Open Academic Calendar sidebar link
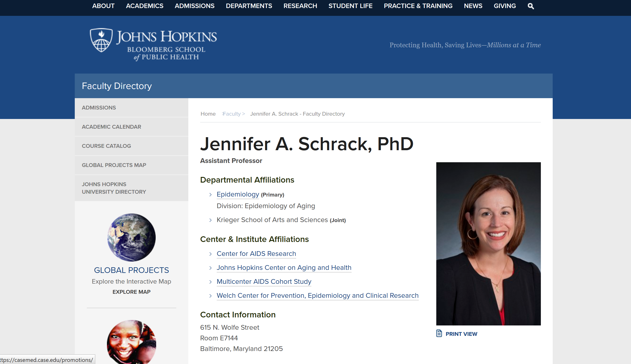 [131, 127]
